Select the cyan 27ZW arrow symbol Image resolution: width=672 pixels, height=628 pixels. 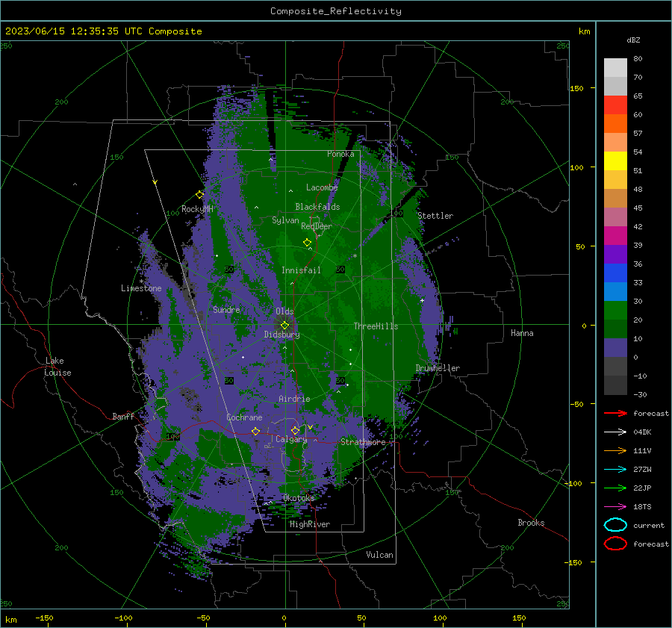[x=615, y=469]
